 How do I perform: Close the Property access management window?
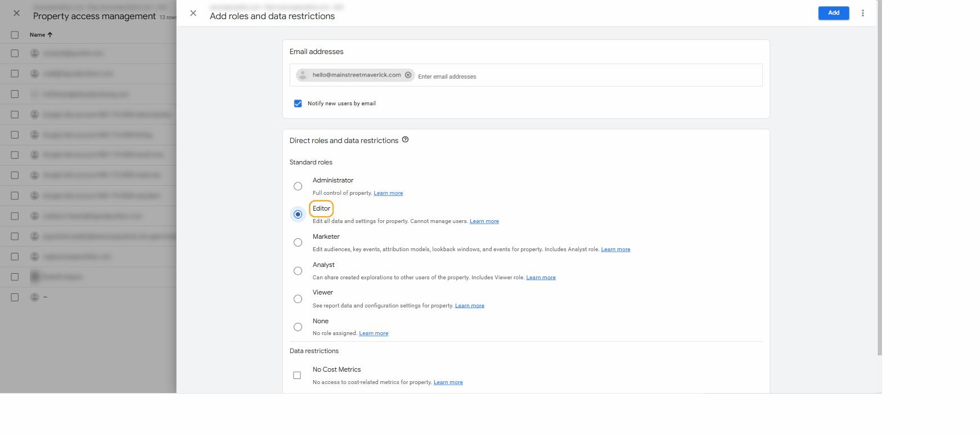click(x=16, y=13)
